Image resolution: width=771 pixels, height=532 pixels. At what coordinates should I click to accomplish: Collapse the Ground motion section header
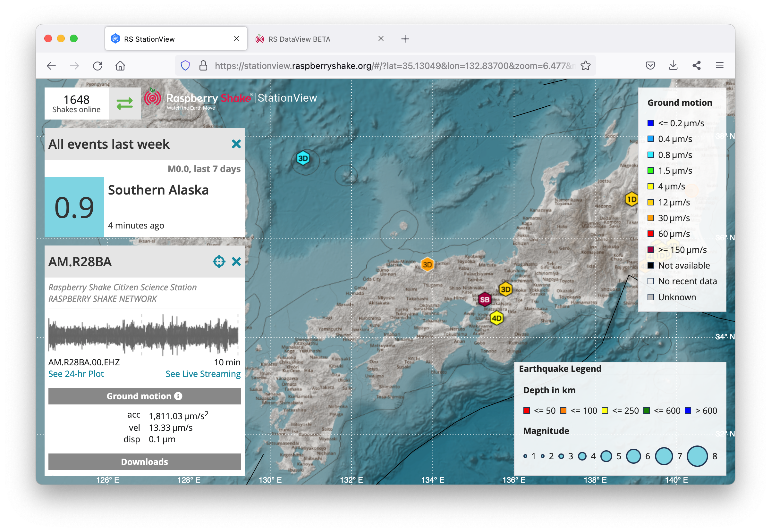(x=144, y=396)
